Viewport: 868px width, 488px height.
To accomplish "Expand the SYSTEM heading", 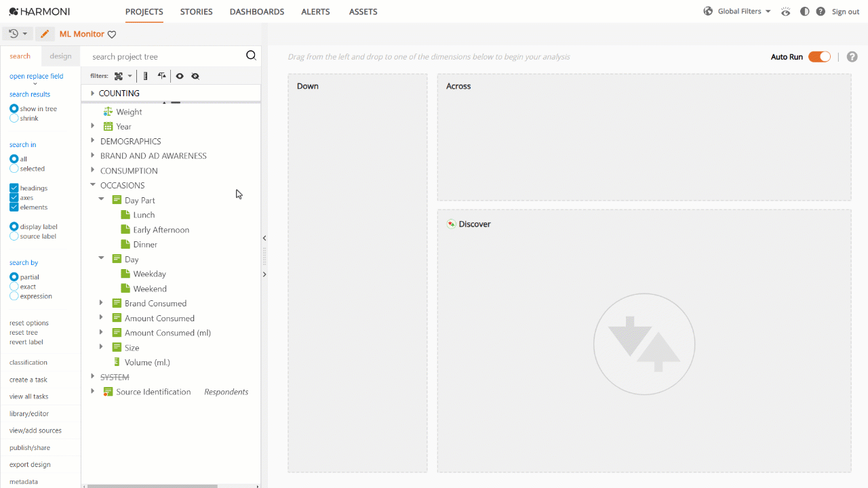I will [x=93, y=376].
